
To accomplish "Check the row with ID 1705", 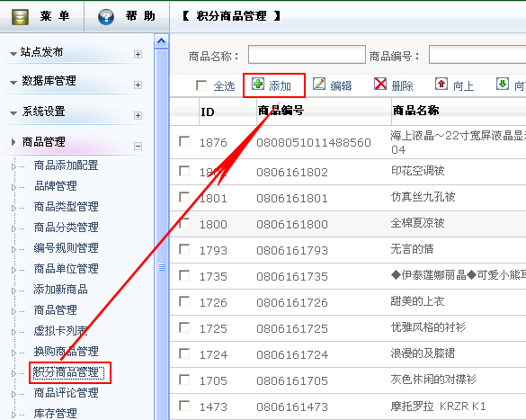I will 184,380.
